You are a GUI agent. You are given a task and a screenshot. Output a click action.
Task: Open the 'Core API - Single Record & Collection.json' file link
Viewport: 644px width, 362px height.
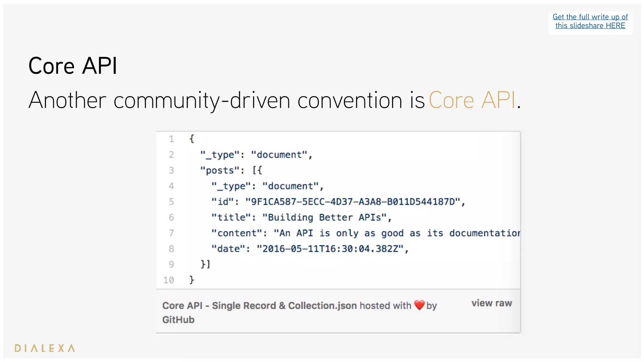pos(259,305)
